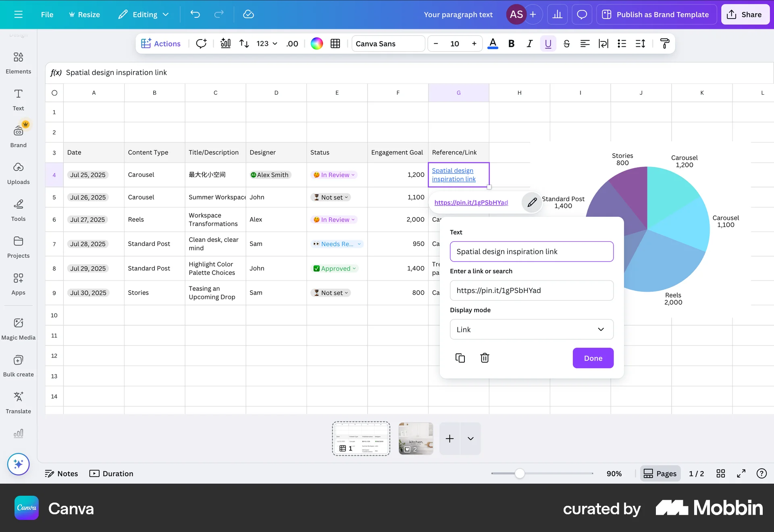774x532 pixels.
Task: Toggle underline formatting
Action: coord(548,44)
